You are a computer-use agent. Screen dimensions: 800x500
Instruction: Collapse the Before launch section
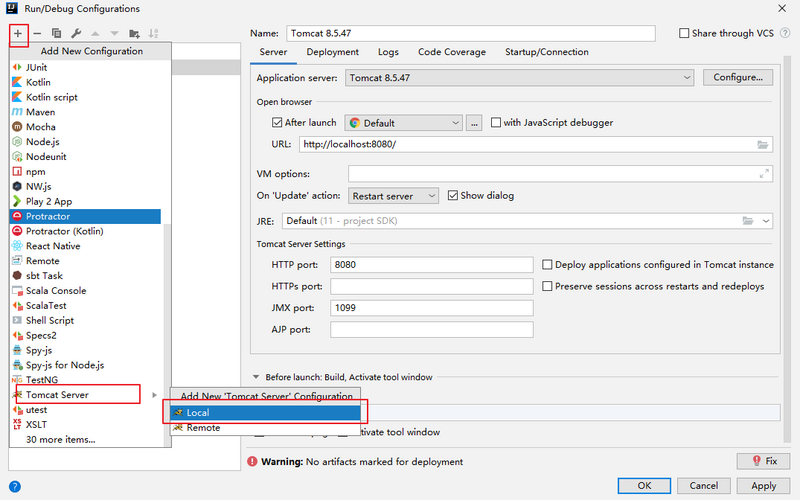pyautogui.click(x=256, y=377)
